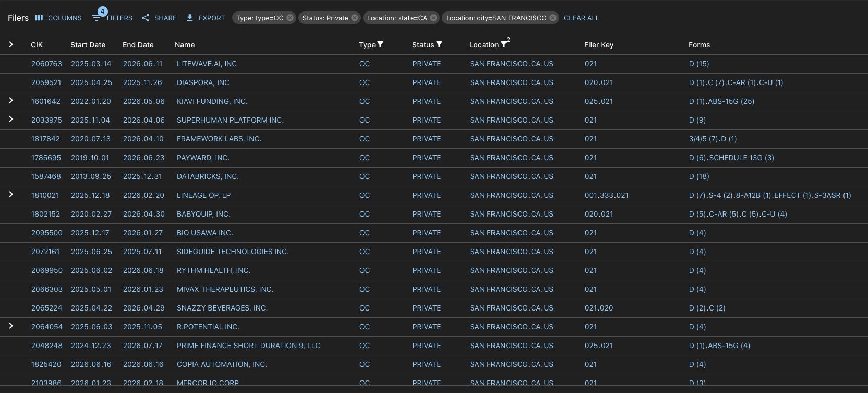
Task: Sort by the Filer Key column header
Action: [599, 45]
